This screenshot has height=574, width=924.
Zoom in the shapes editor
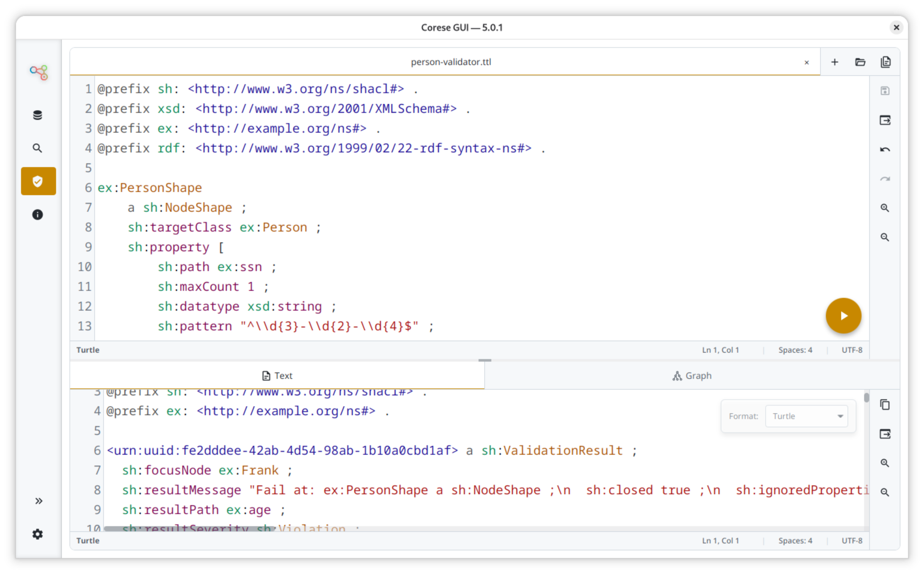click(885, 208)
